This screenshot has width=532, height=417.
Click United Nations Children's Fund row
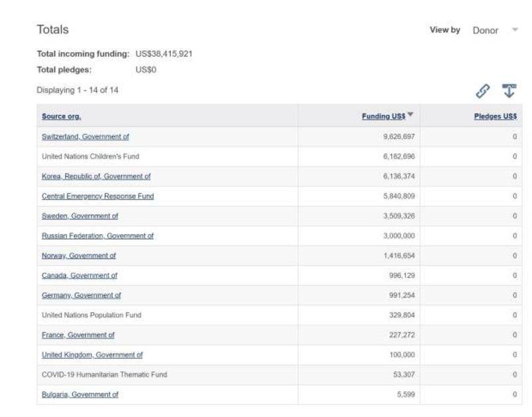pos(90,156)
